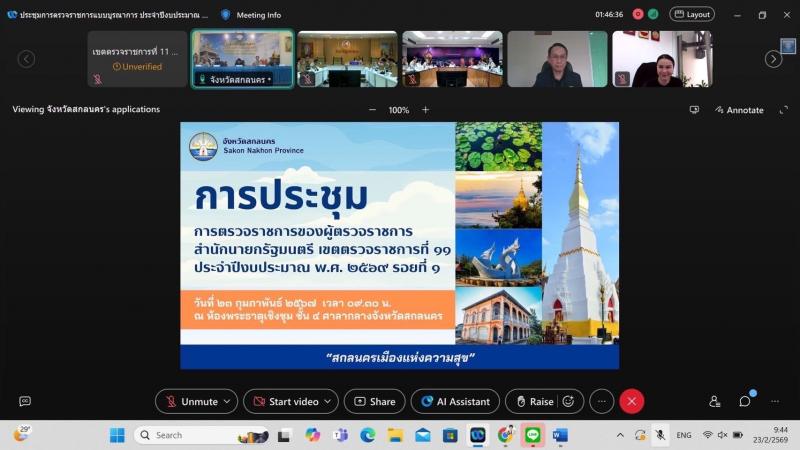Zoom in the shared content view
Image resolution: width=800 pixels, height=450 pixels.
(x=426, y=110)
